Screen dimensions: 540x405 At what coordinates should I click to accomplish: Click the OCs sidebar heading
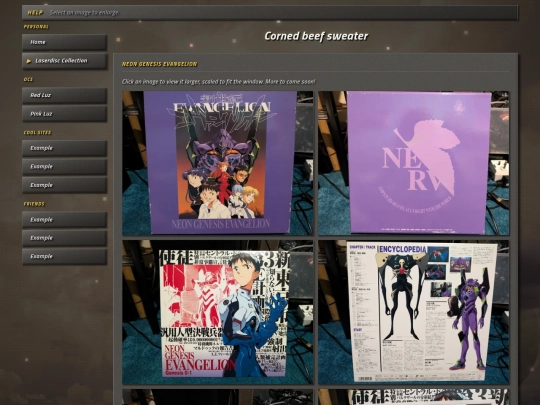coord(28,80)
